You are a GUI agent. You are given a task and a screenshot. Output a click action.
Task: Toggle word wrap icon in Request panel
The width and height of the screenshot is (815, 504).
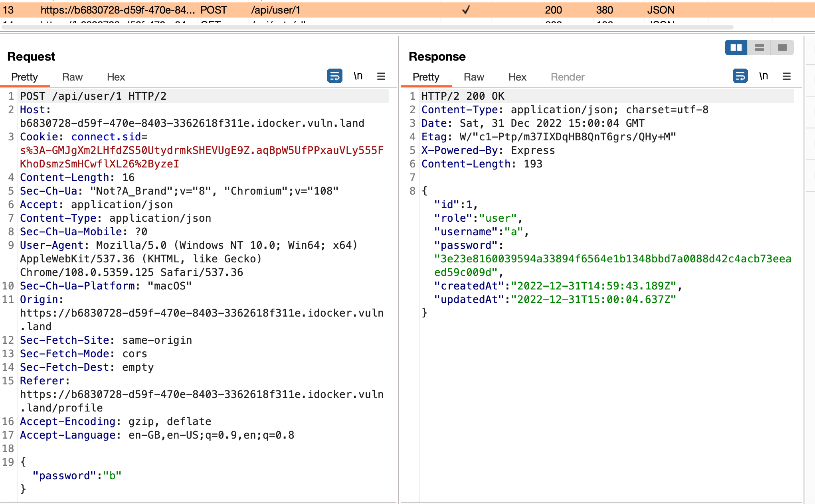(334, 76)
